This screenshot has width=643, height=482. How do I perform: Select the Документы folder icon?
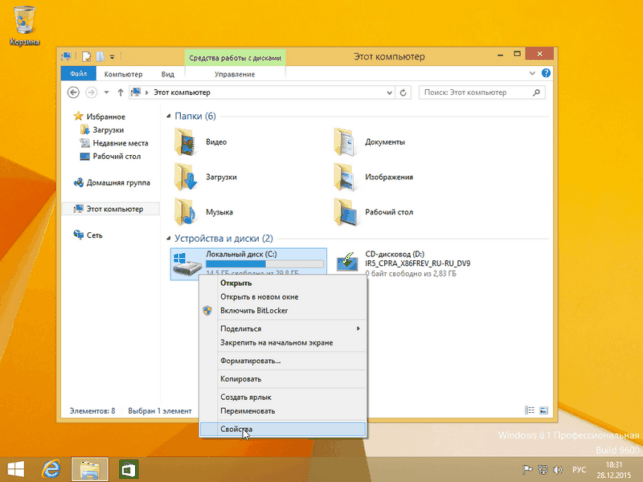[x=345, y=142]
